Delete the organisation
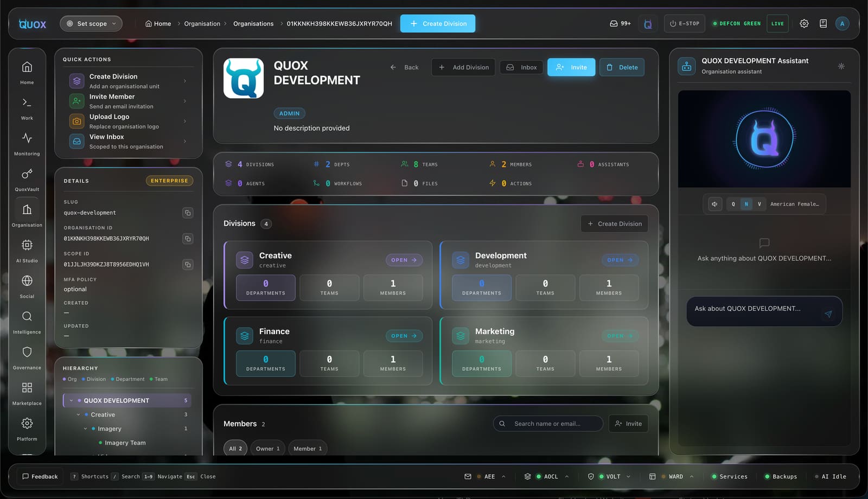The image size is (868, 499). [x=622, y=67]
